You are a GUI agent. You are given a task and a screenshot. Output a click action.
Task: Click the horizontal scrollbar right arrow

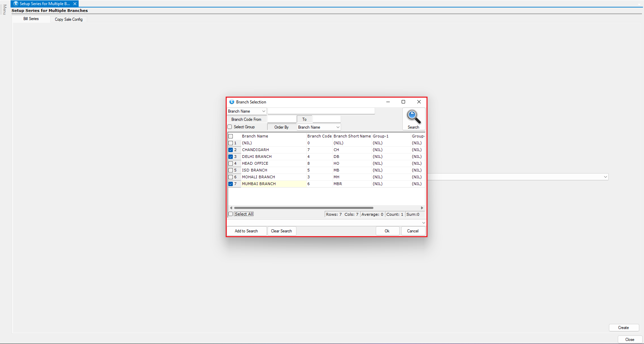422,208
